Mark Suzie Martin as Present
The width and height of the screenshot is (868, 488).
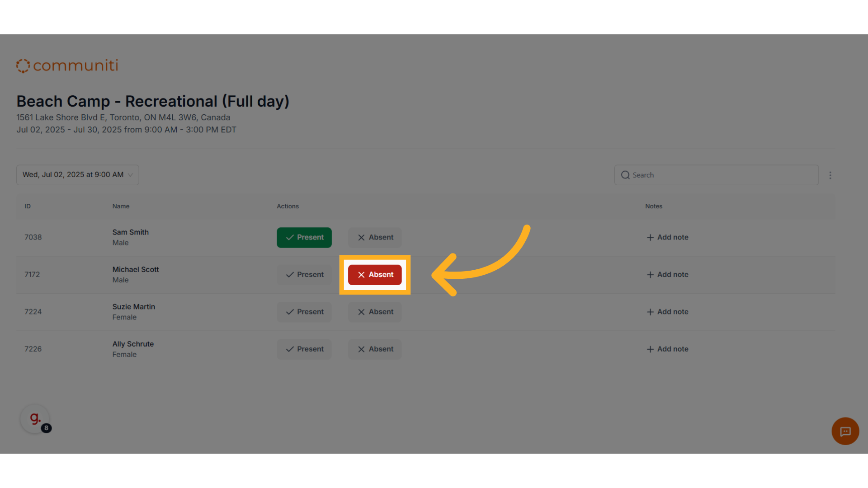(304, 312)
